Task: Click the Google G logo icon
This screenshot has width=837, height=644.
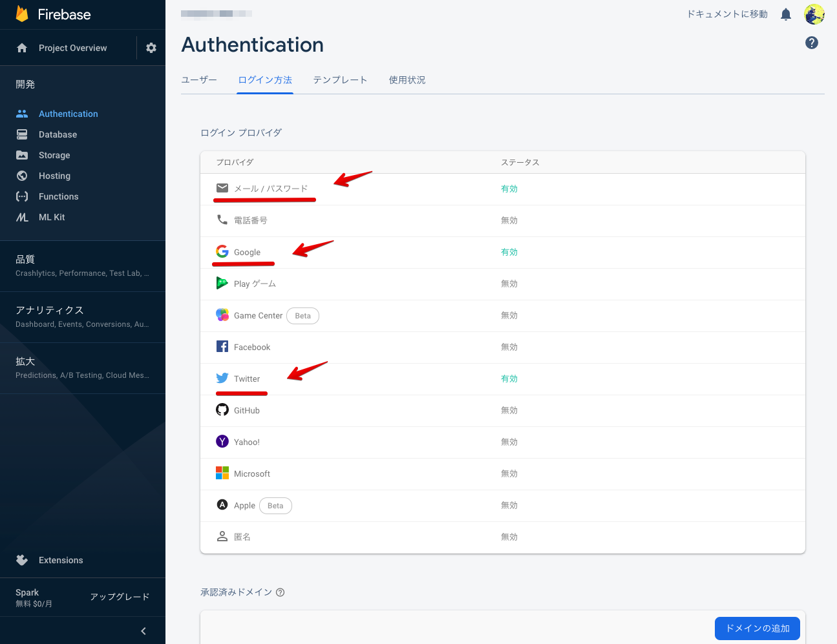Action: [222, 251]
